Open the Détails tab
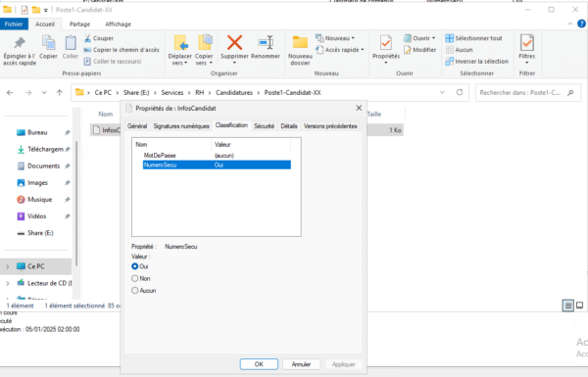Image resolution: width=588 pixels, height=377 pixels. click(x=289, y=126)
